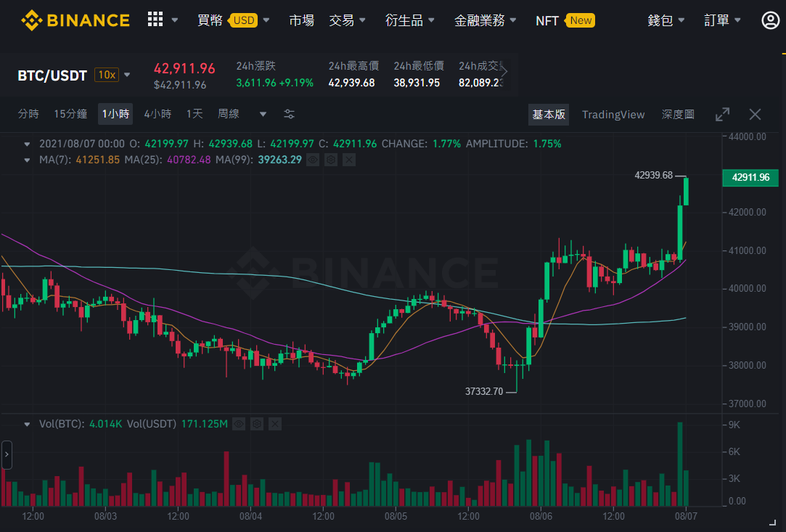The image size is (786, 532).
Task: Click the Binance logo
Action: click(x=75, y=20)
